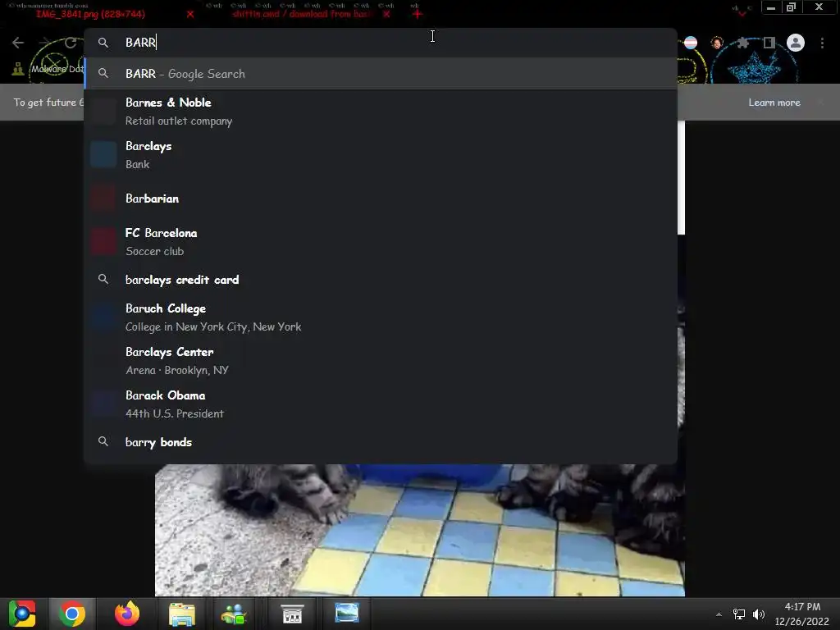Choose the Barclays Center suggestion
The image size is (840, 630).
coord(381,361)
